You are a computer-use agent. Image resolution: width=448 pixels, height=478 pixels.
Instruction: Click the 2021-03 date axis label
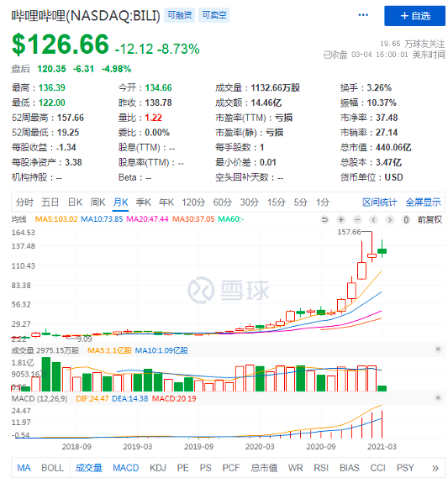382,447
